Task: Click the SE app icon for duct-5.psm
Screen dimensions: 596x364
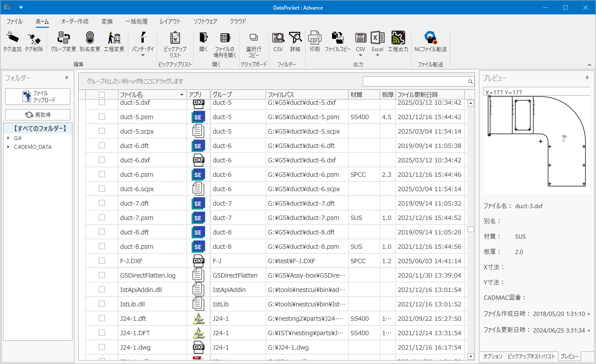Action: point(198,117)
